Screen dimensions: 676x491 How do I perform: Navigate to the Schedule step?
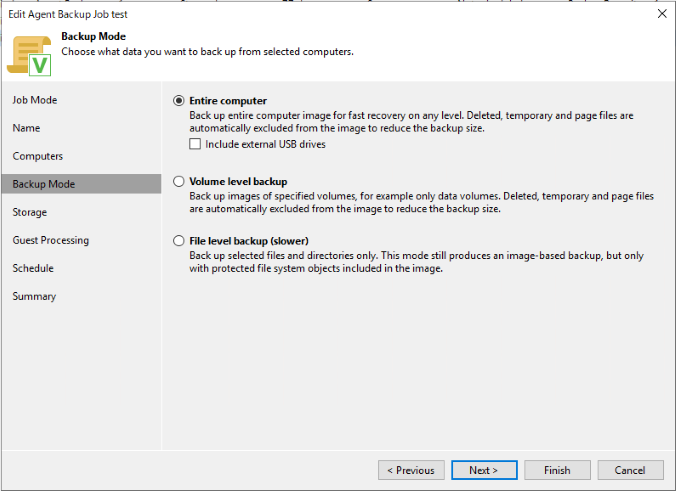pos(33,268)
